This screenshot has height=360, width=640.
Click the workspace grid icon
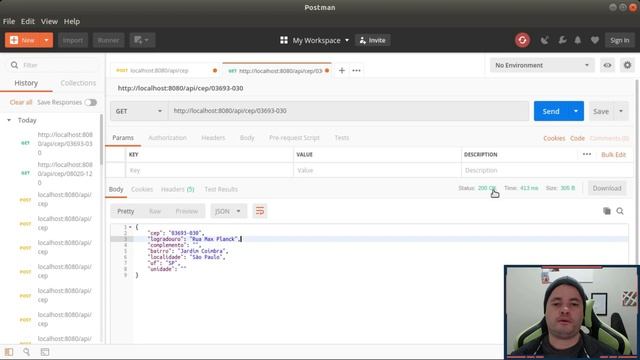tap(284, 40)
